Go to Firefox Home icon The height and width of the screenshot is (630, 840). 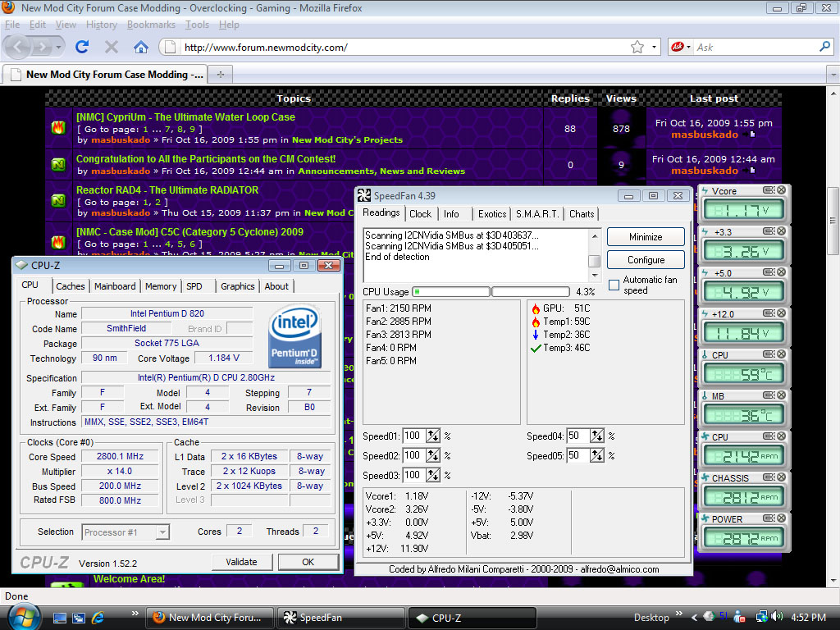click(141, 47)
